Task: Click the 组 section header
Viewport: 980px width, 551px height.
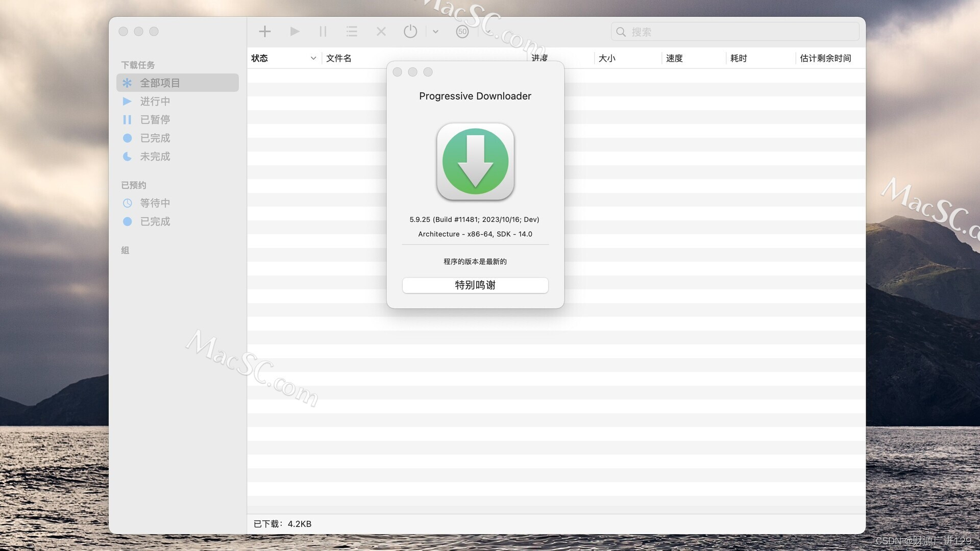Action: click(x=125, y=251)
